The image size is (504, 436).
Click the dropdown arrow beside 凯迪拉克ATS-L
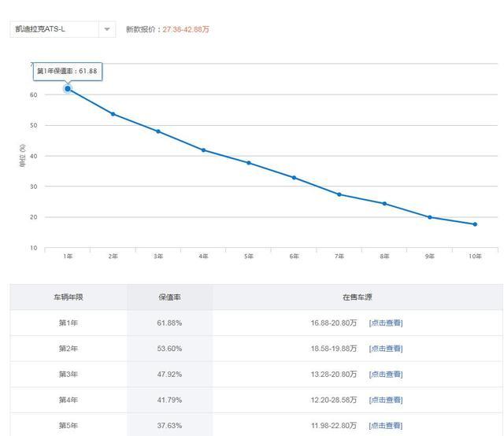107,29
